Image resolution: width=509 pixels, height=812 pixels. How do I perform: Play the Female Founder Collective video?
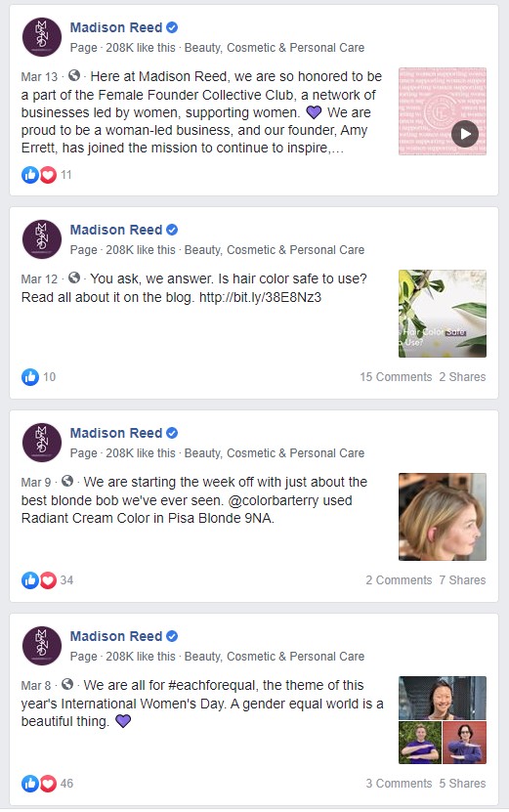point(464,134)
